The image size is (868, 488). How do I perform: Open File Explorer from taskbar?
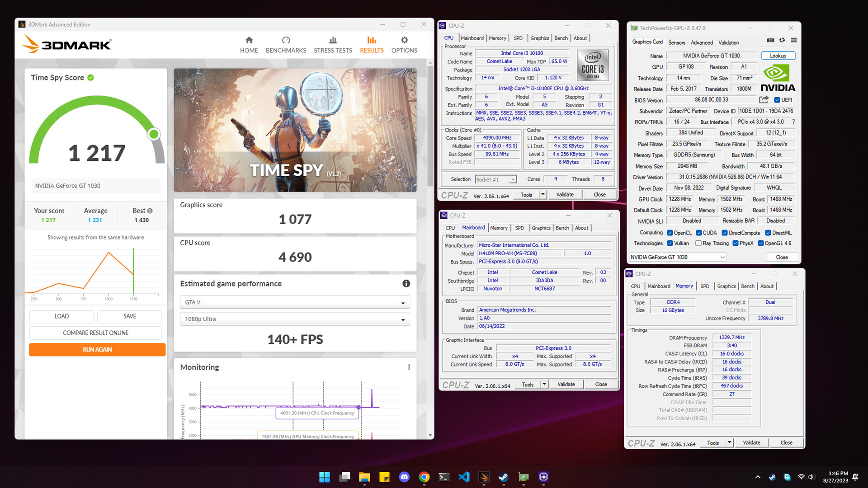(x=364, y=477)
